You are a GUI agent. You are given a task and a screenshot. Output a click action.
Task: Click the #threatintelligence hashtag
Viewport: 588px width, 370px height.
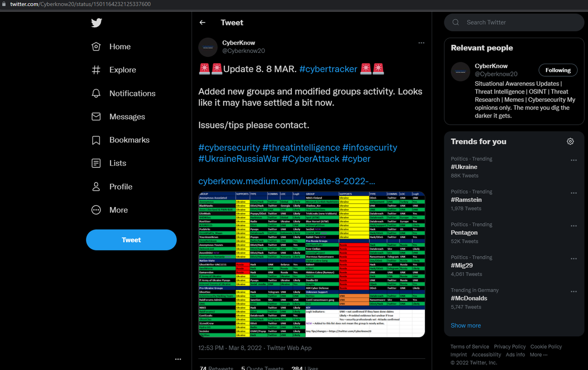click(301, 147)
